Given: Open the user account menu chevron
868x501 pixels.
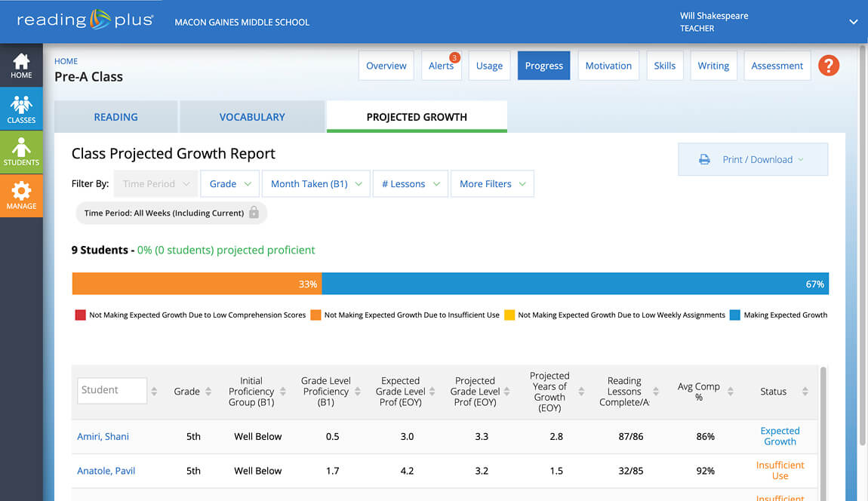Looking at the screenshot, I should point(854,22).
